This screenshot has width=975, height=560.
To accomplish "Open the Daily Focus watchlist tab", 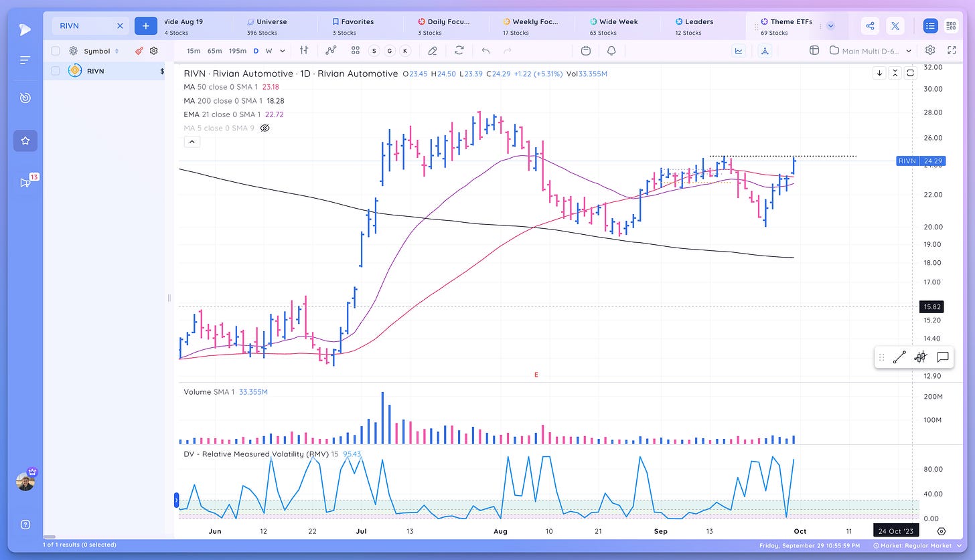I will point(445,26).
